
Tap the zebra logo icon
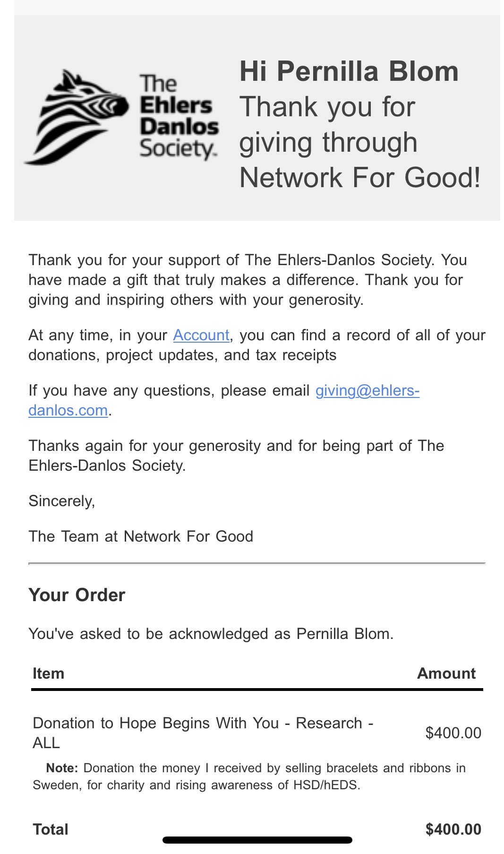(x=76, y=117)
